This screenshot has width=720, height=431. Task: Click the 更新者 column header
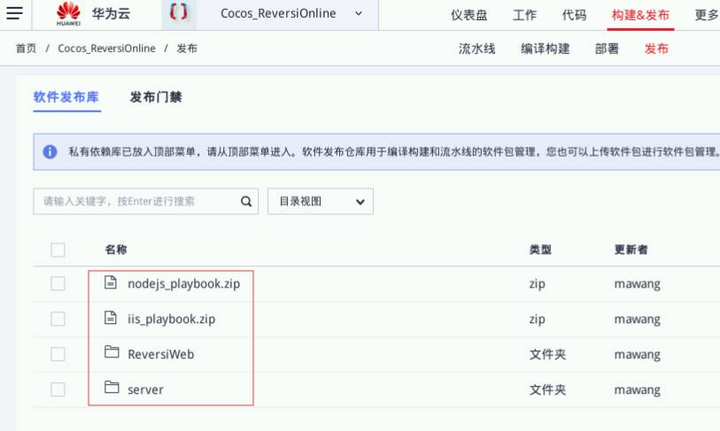631,250
